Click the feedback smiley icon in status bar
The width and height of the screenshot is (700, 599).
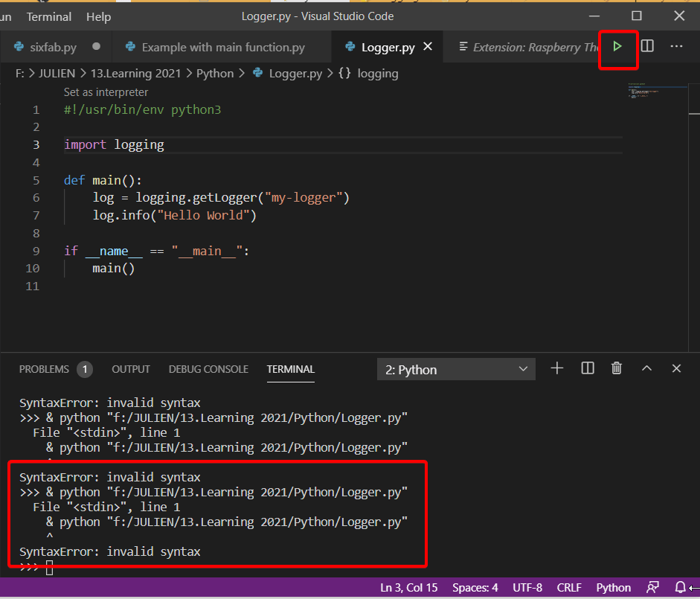pos(652,587)
